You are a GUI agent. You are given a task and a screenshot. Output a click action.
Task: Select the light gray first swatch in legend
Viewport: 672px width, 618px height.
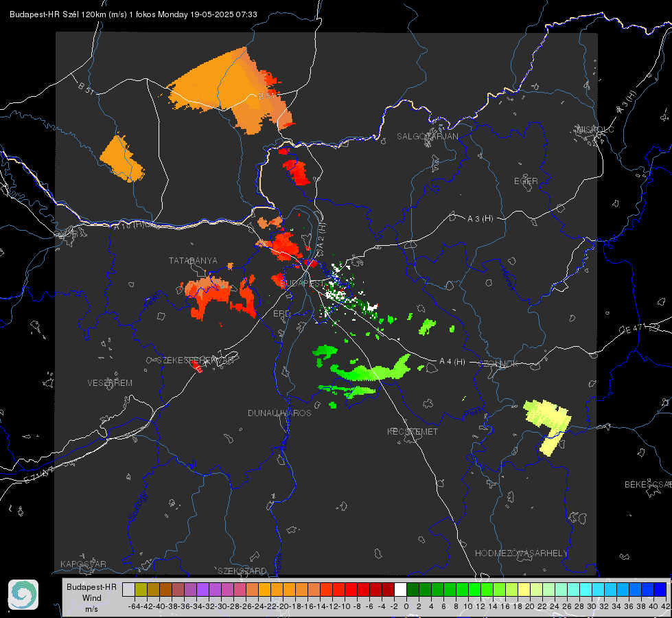tap(128, 589)
